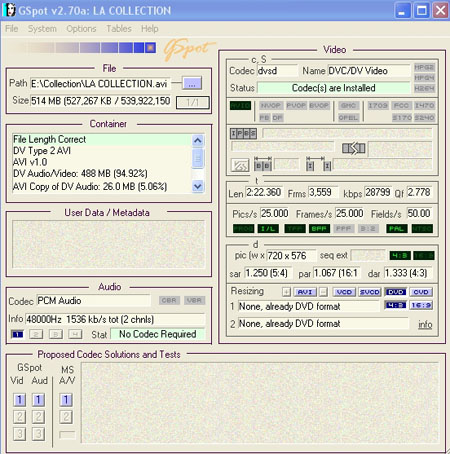Click the I709 indicator badge
450x454 pixels.
click(x=378, y=106)
